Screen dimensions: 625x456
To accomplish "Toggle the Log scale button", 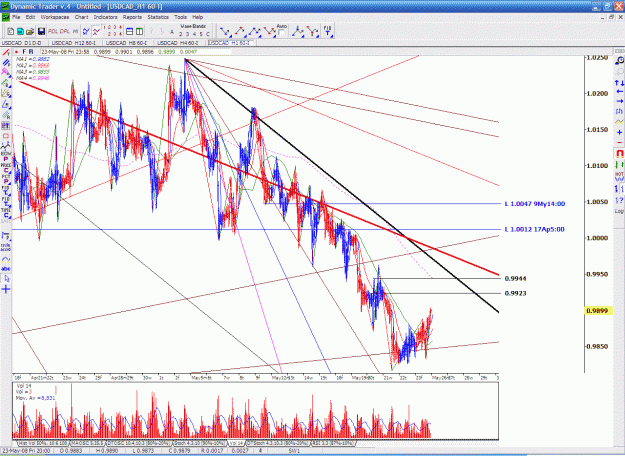I will click(619, 211).
